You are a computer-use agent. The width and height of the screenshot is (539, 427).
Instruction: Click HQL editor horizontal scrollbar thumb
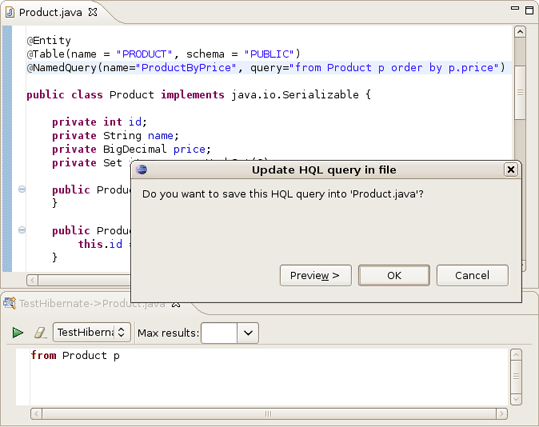(269, 414)
